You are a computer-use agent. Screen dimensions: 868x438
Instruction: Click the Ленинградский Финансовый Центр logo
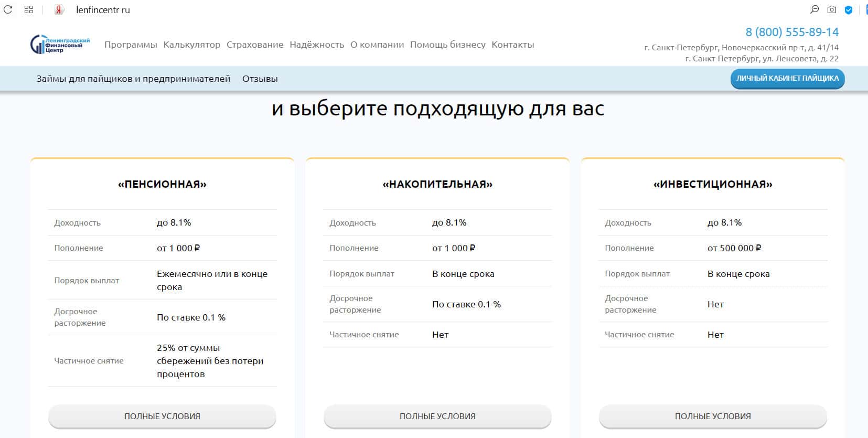click(x=60, y=45)
